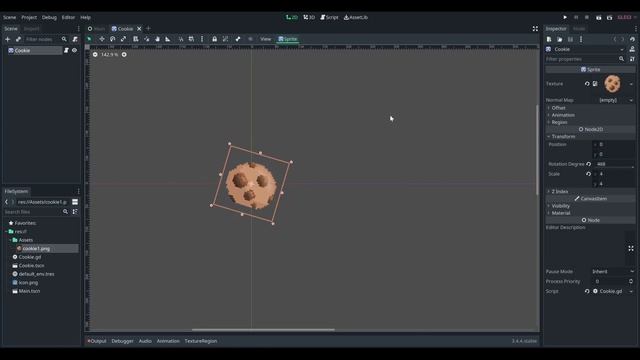640x360 pixels.
Task: Switch to the 2D workspace
Action: (291, 17)
